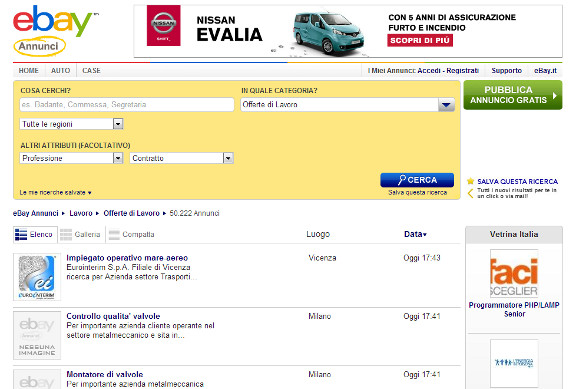The height and width of the screenshot is (389, 576).
Task: Click the Cosa cerchi search field
Action: 127,104
